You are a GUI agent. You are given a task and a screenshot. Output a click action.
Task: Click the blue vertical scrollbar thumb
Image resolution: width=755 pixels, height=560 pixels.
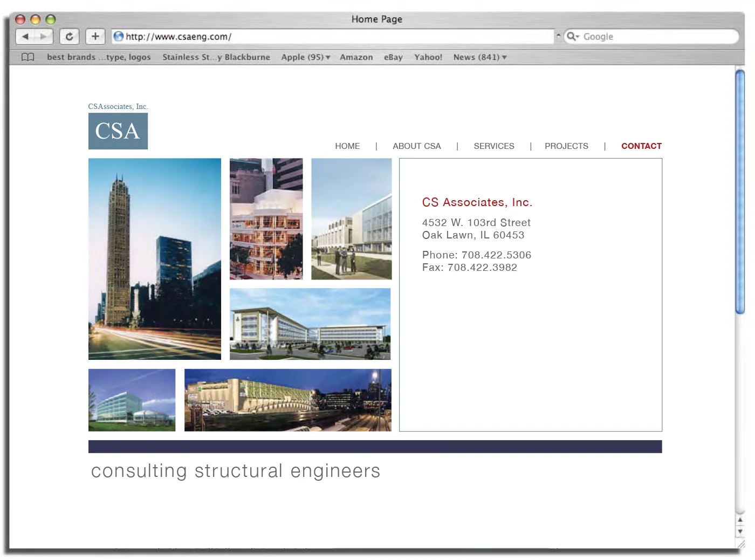coord(740,192)
